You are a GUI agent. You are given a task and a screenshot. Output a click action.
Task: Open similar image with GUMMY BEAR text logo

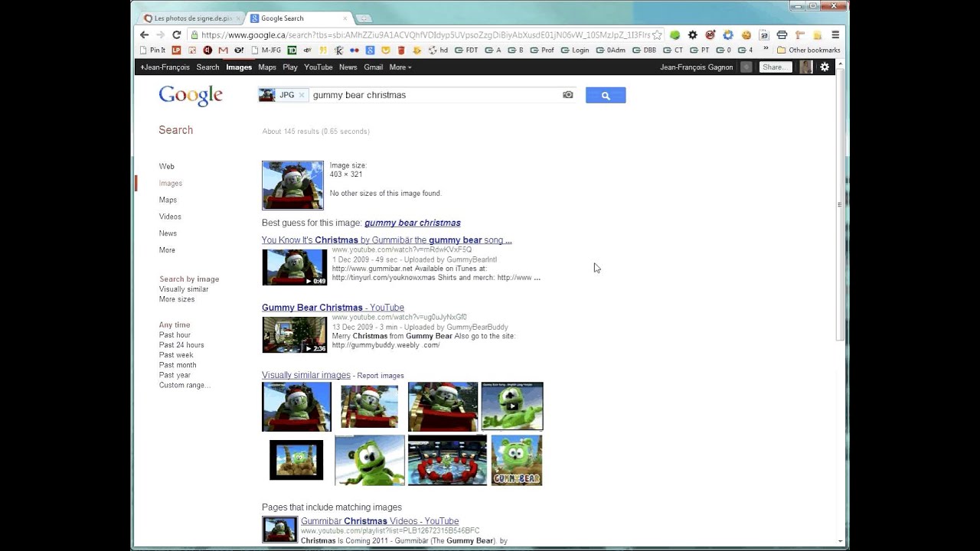coord(517,460)
